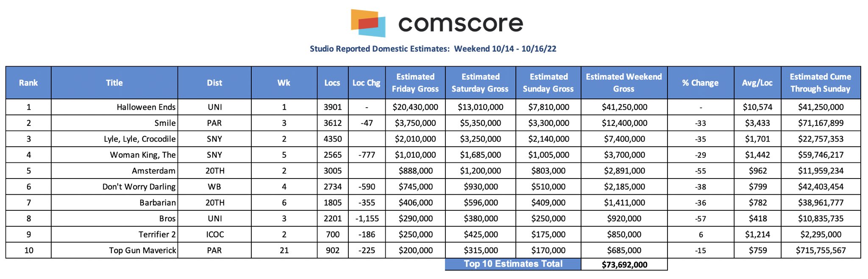Select the % Change column header
Viewport: 868px width, 279px height.
(700, 83)
